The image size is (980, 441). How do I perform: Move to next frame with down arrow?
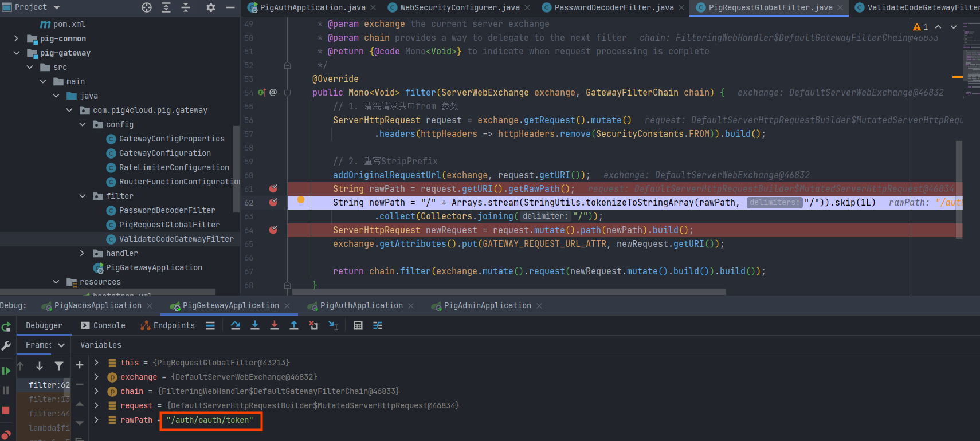click(x=40, y=365)
